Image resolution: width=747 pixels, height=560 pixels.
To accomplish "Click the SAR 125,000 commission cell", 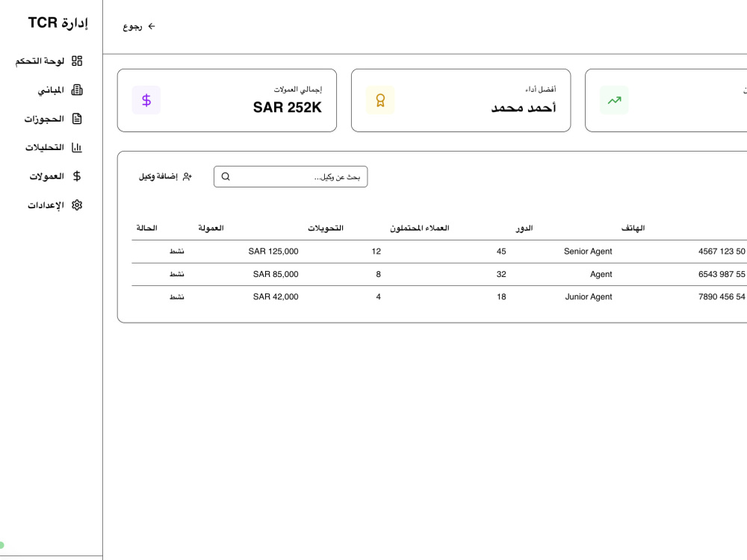I will pos(273,252).
